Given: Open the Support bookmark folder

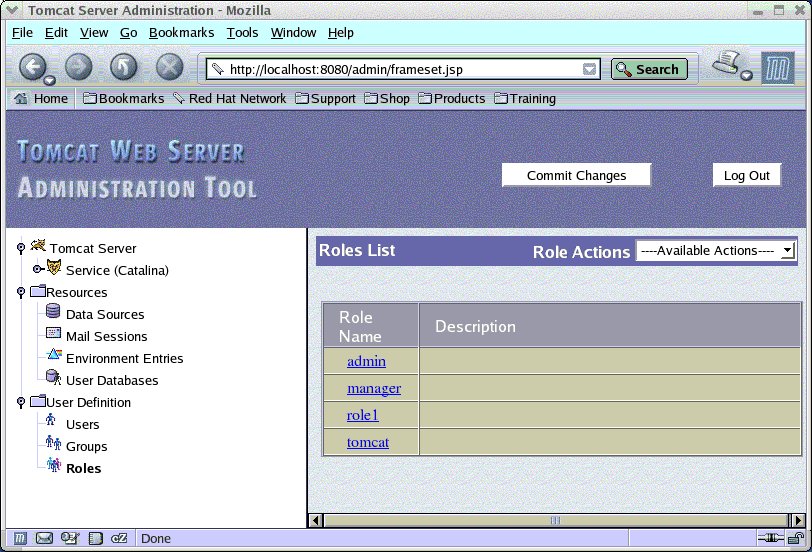Looking at the screenshot, I should 325,98.
